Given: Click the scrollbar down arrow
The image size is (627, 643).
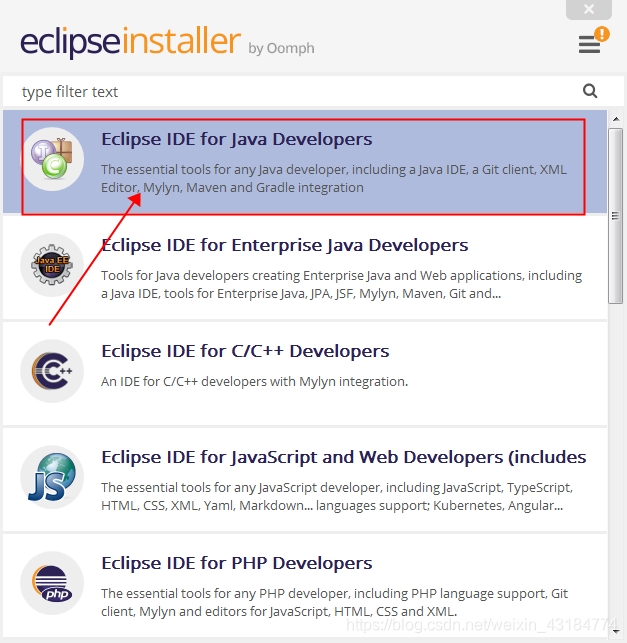Looking at the screenshot, I should pyautogui.click(x=616, y=632).
